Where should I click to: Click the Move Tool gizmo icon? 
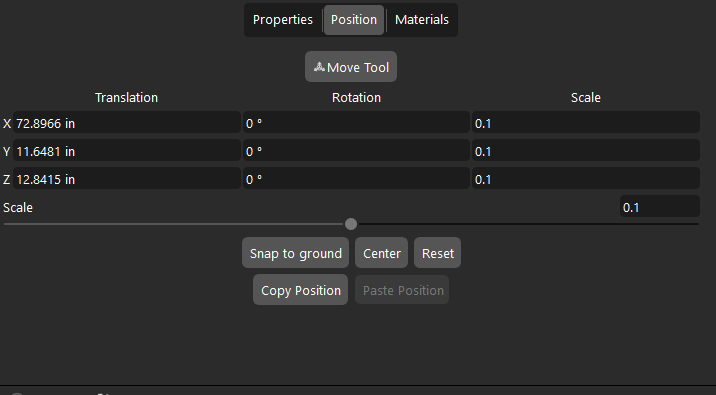click(x=319, y=67)
